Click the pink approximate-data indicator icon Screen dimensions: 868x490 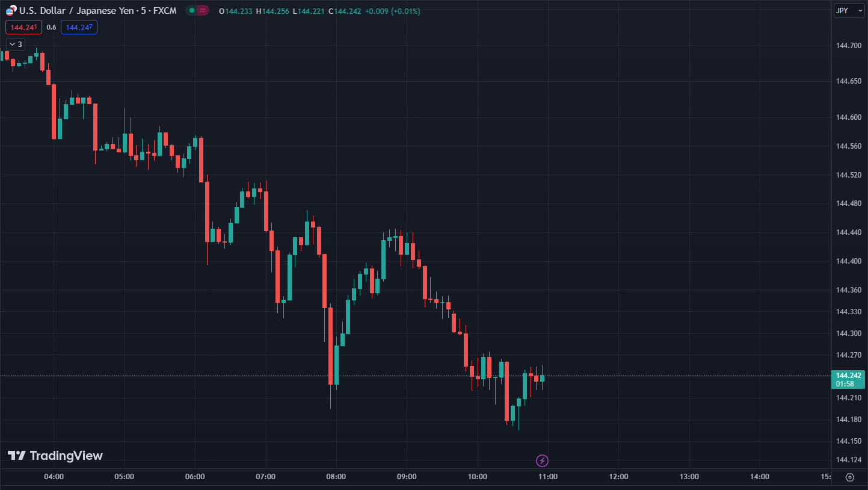click(203, 11)
